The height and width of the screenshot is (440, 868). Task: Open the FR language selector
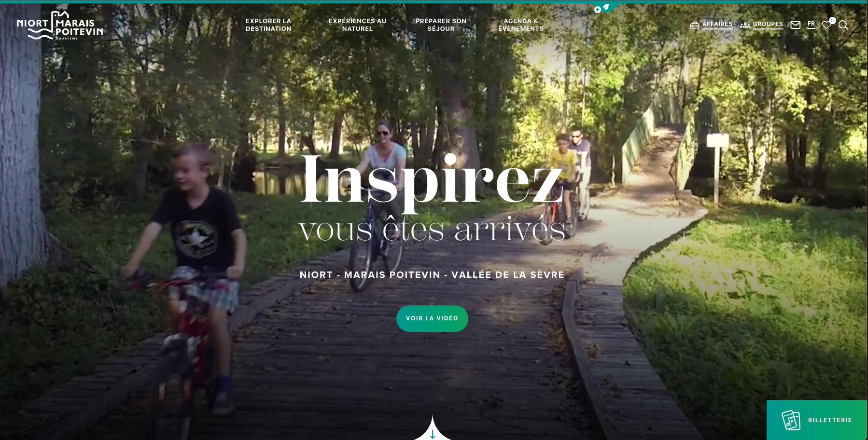tap(811, 24)
